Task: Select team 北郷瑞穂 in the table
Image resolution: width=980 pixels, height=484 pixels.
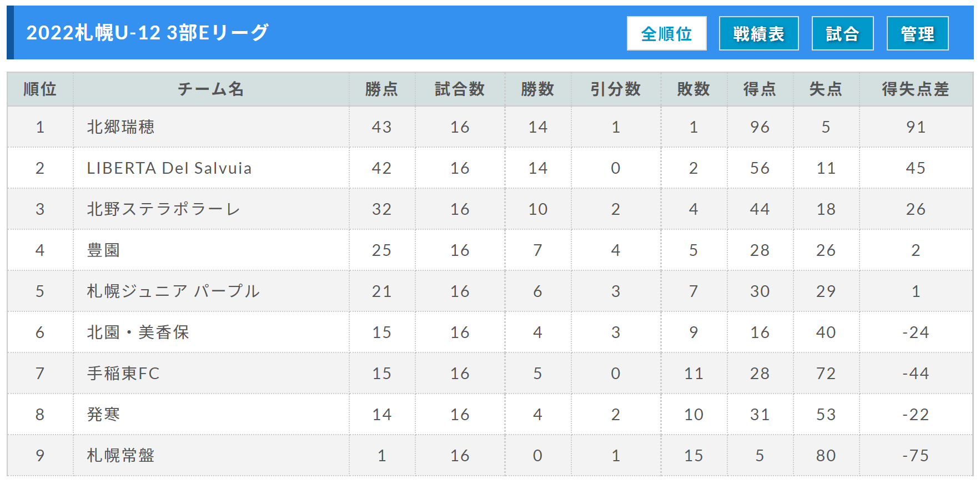Action: (x=121, y=127)
